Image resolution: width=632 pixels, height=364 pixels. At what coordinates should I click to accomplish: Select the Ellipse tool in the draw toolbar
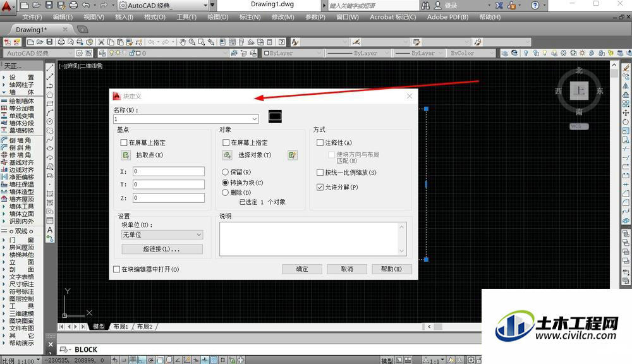point(50,149)
